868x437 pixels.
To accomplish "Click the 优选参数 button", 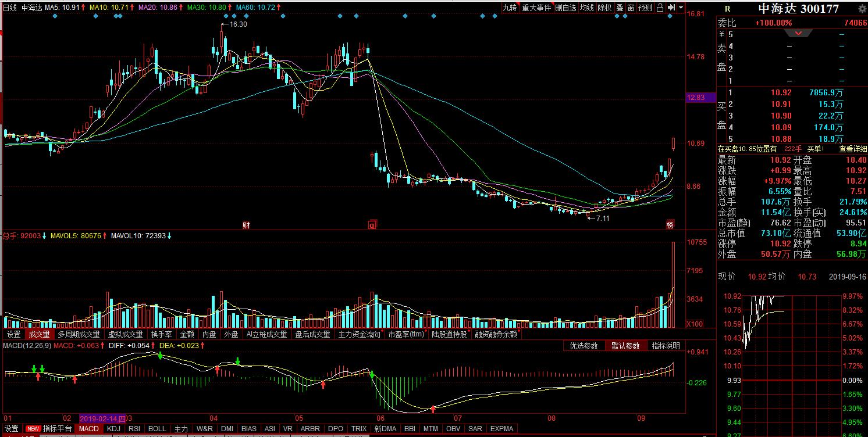I will (x=584, y=346).
